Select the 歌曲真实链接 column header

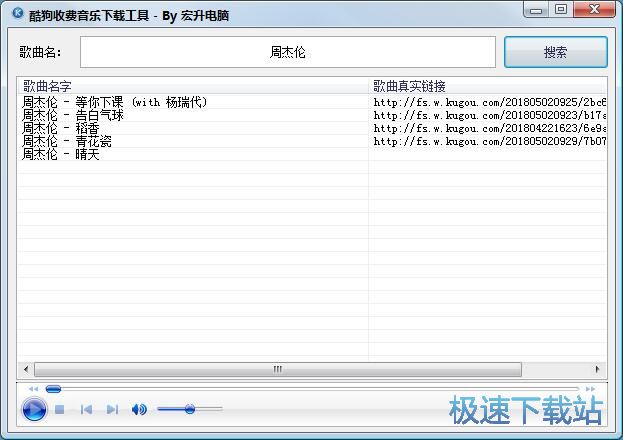coord(488,86)
